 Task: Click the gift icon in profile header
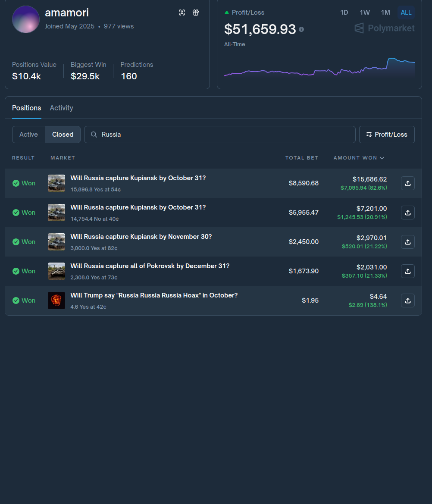pyautogui.click(x=196, y=13)
